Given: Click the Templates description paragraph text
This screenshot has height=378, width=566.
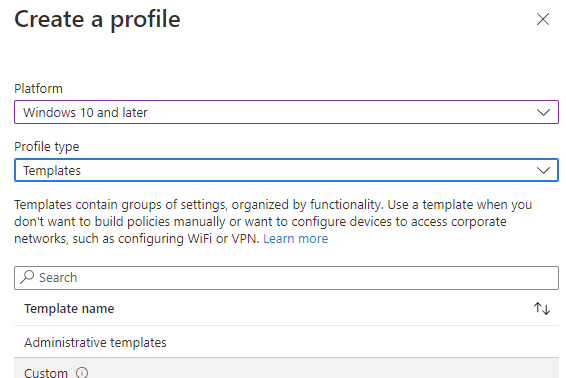Looking at the screenshot, I should (x=273, y=222).
